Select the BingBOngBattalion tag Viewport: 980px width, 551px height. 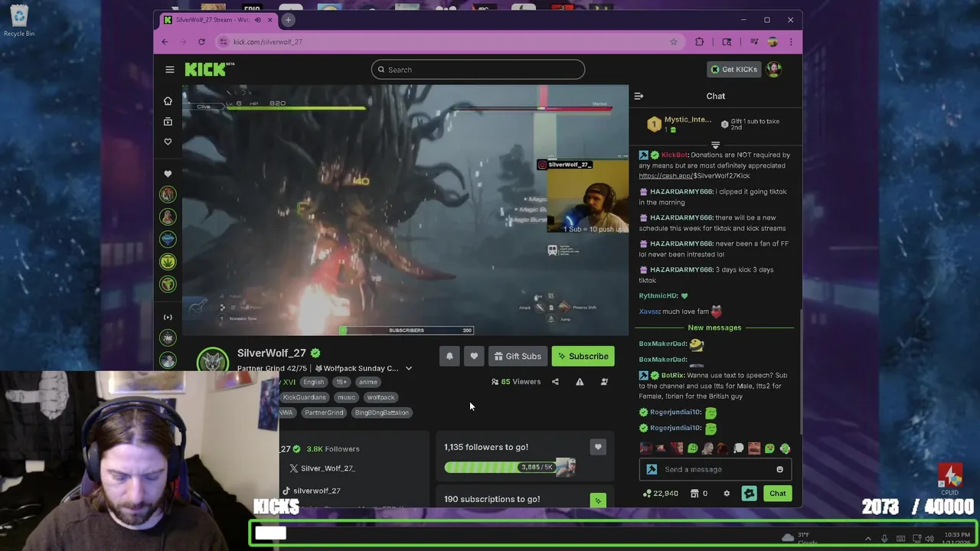pyautogui.click(x=382, y=412)
